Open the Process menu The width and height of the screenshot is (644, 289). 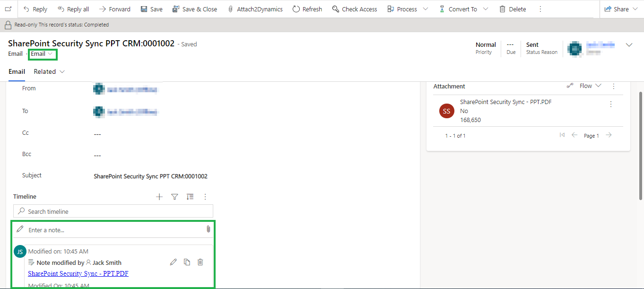tap(407, 9)
